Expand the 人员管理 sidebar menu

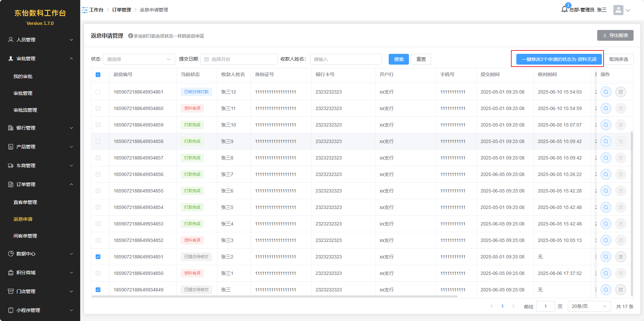[x=40, y=40]
